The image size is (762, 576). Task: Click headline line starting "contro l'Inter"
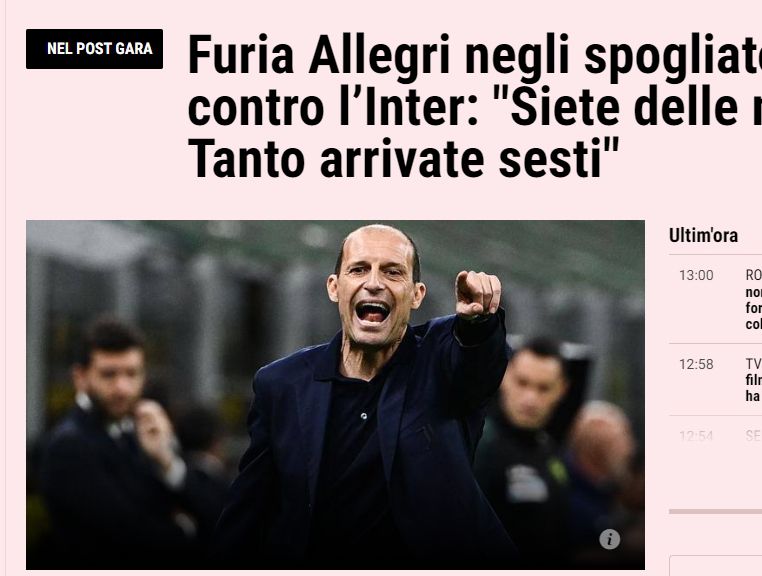(x=474, y=106)
